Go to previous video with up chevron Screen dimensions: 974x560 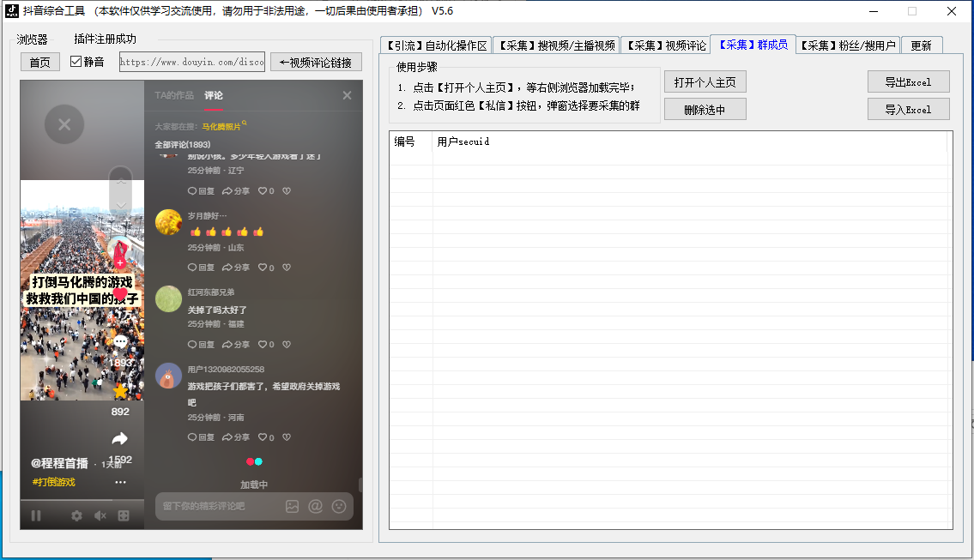tap(120, 181)
